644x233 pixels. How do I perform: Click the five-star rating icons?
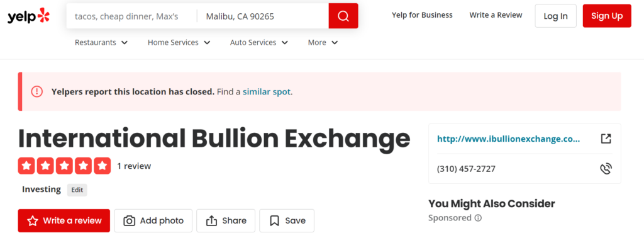pos(64,166)
